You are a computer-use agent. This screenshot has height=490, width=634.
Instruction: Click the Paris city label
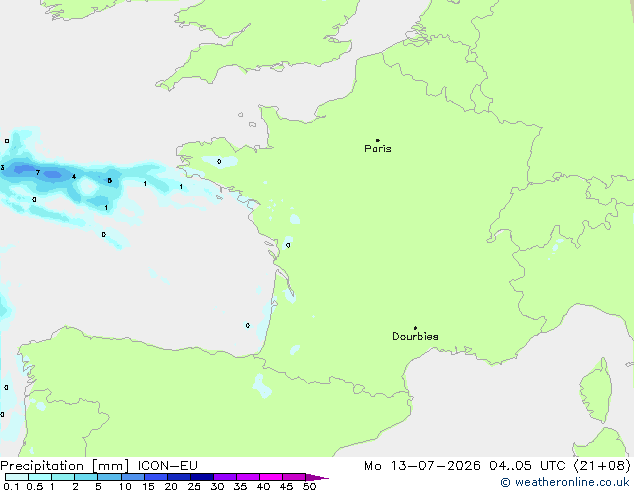tap(378, 149)
